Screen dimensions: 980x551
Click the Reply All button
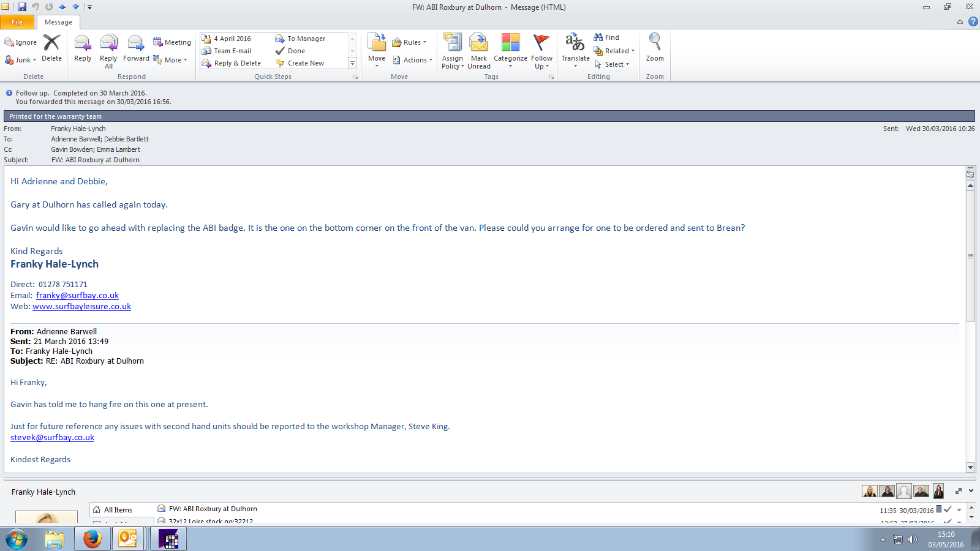pyautogui.click(x=108, y=51)
